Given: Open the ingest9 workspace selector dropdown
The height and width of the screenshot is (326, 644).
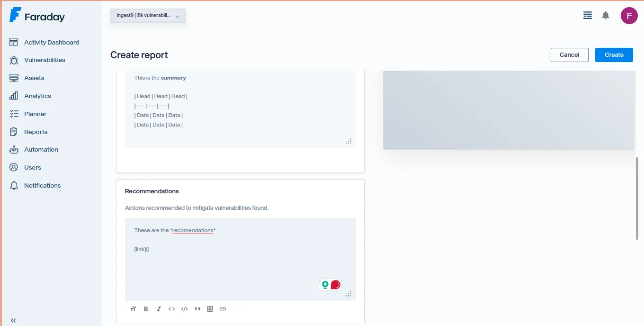Looking at the screenshot, I should [x=147, y=15].
